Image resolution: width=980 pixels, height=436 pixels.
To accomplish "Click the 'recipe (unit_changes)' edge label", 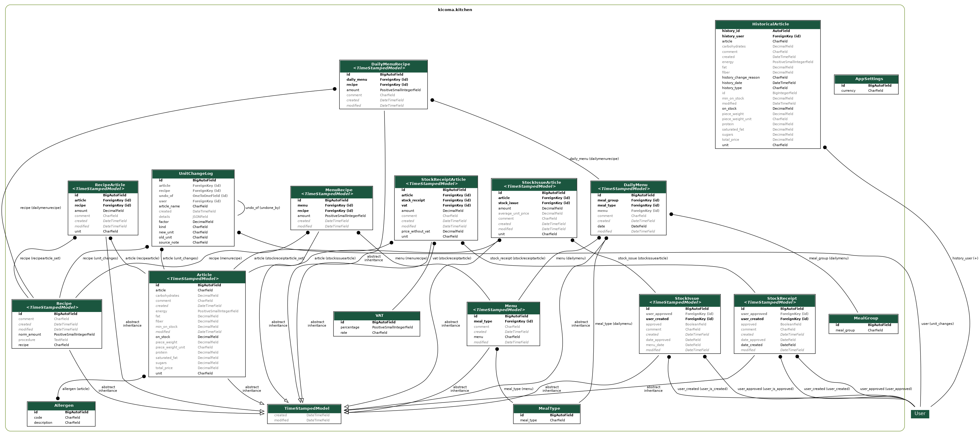I will coord(100,259).
